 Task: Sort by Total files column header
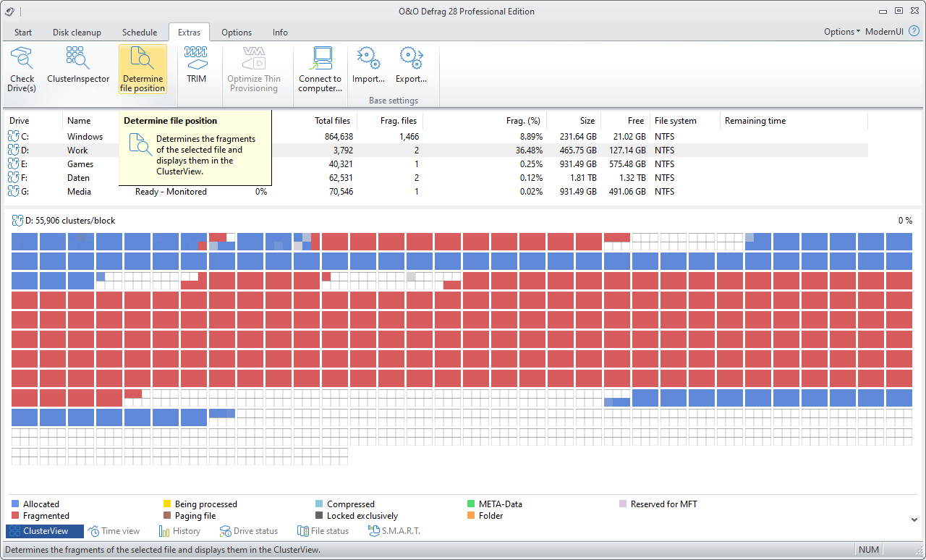pos(332,121)
